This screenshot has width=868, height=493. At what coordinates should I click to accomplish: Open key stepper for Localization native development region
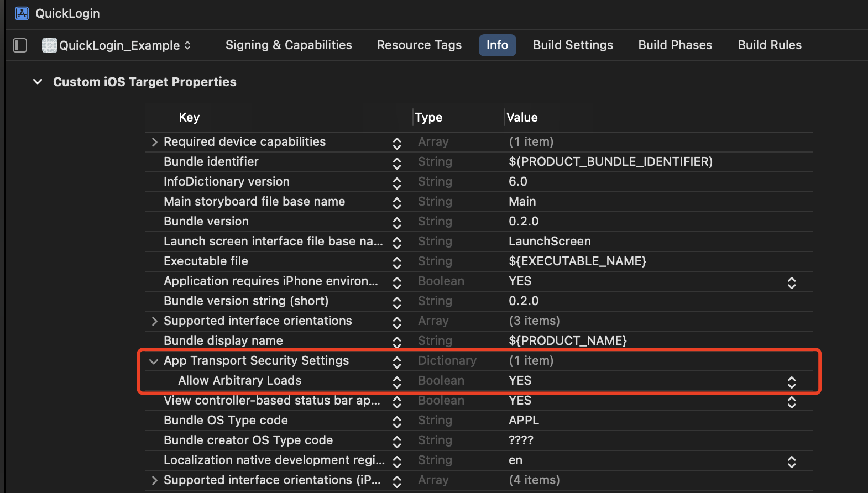point(397,461)
